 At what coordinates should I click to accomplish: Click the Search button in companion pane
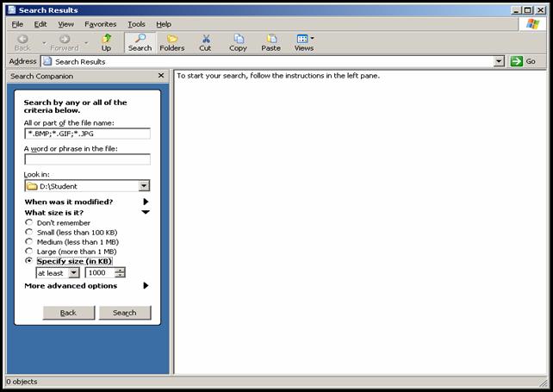[x=125, y=313]
